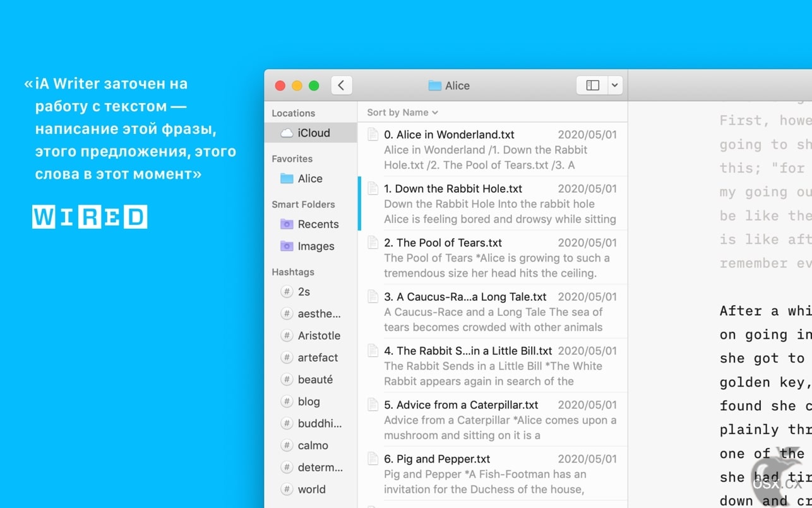Click the red close window button
The image size is (812, 508).
(280, 85)
